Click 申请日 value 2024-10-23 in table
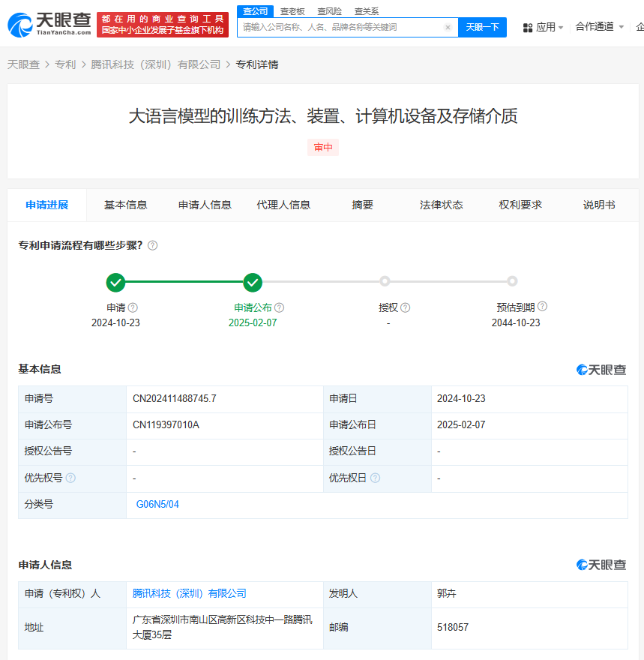 [x=461, y=398]
